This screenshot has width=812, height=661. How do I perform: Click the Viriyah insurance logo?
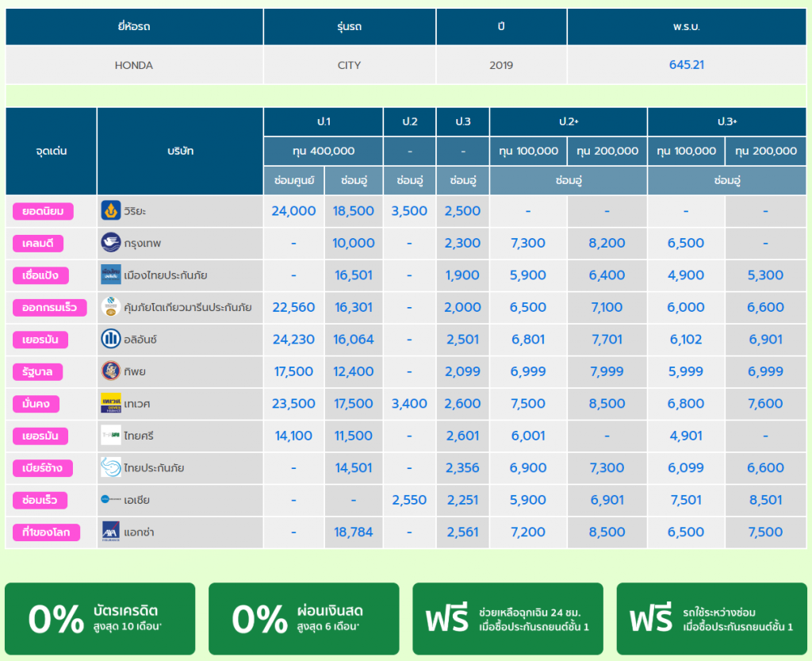111,211
